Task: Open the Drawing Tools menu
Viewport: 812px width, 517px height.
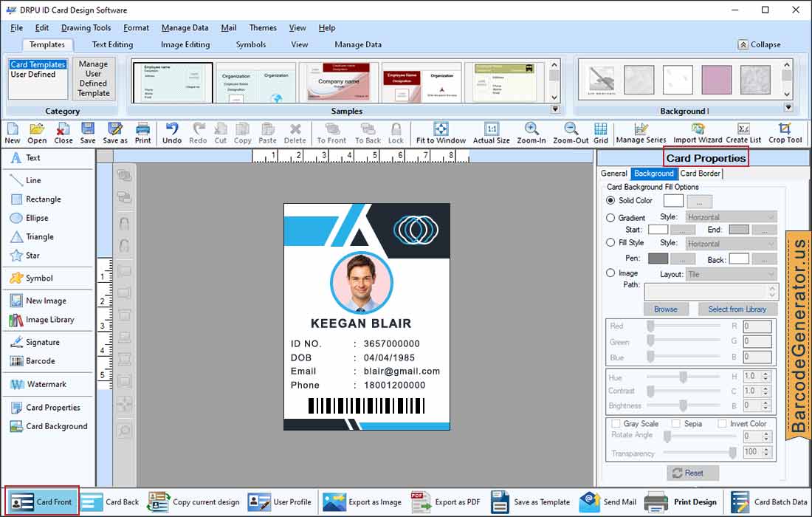Action: click(86, 28)
